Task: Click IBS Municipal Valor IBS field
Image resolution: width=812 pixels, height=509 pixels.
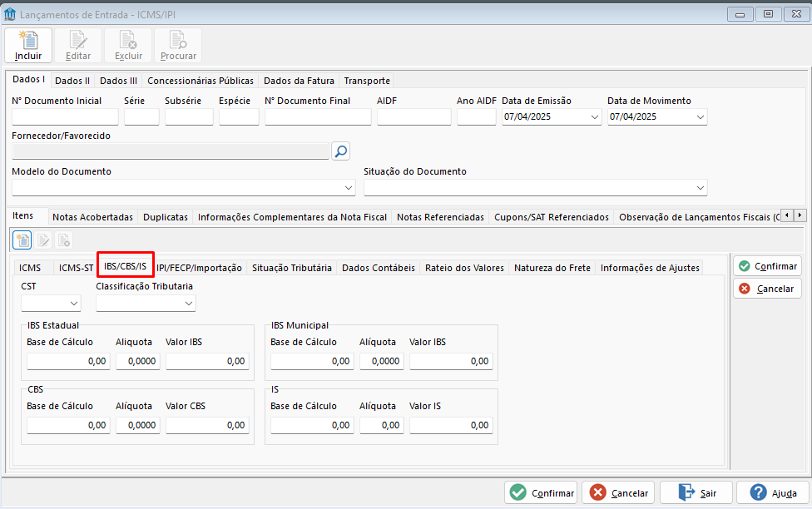Action: click(x=451, y=361)
